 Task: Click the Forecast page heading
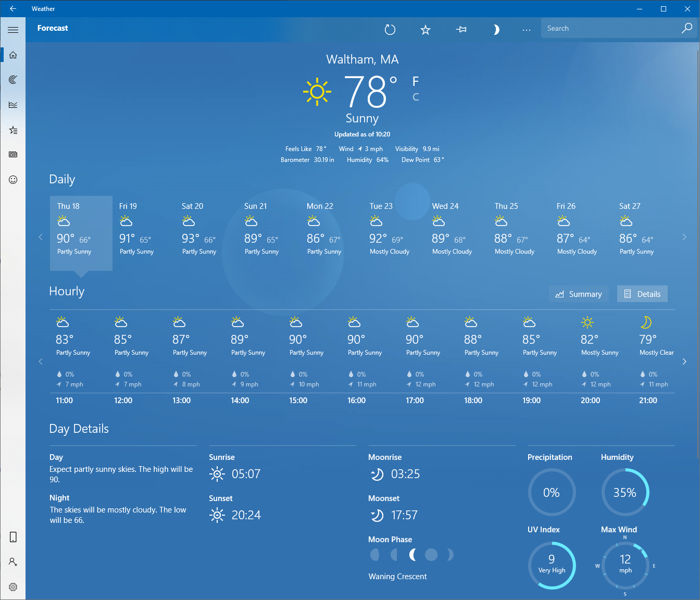tap(53, 28)
